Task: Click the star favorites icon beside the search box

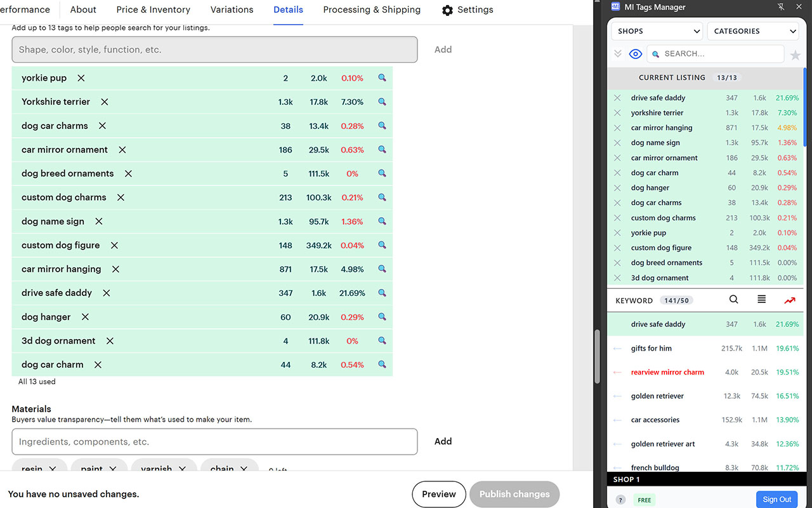Action: pos(795,55)
